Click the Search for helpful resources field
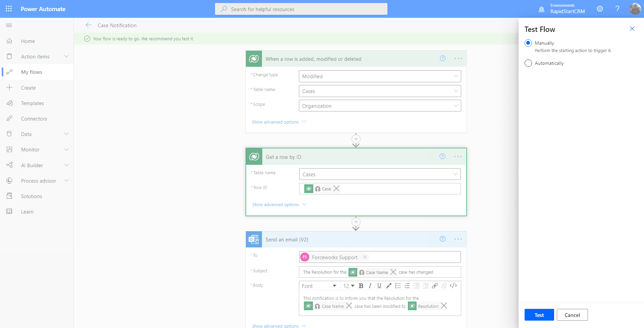Image resolution: width=644 pixels, height=328 pixels. 301,9
